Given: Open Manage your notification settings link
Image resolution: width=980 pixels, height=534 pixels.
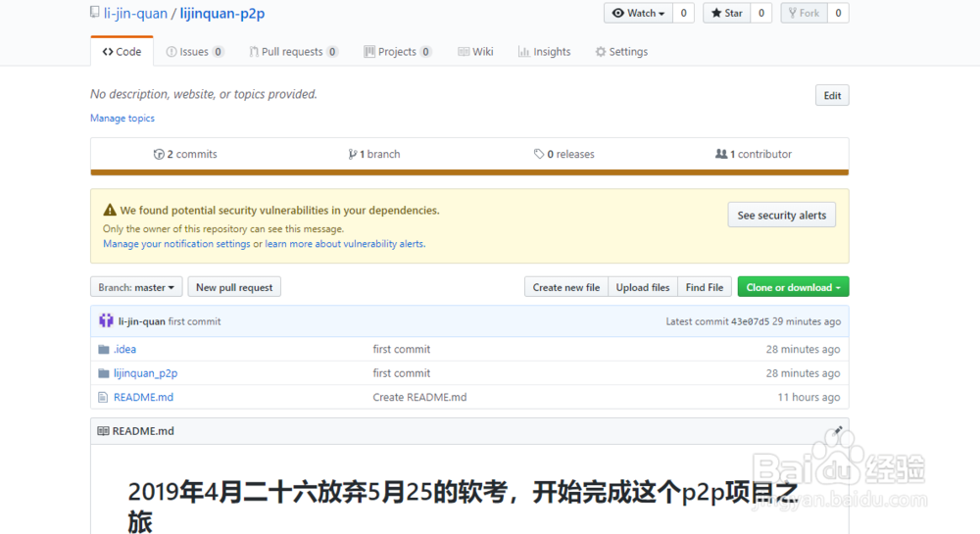Looking at the screenshot, I should click(176, 244).
